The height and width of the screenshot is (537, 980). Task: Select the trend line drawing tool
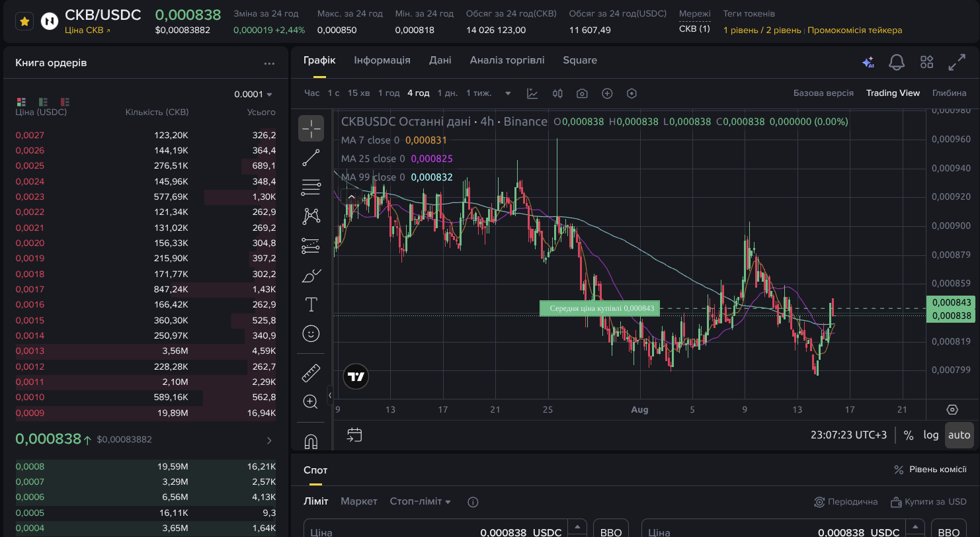(311, 158)
